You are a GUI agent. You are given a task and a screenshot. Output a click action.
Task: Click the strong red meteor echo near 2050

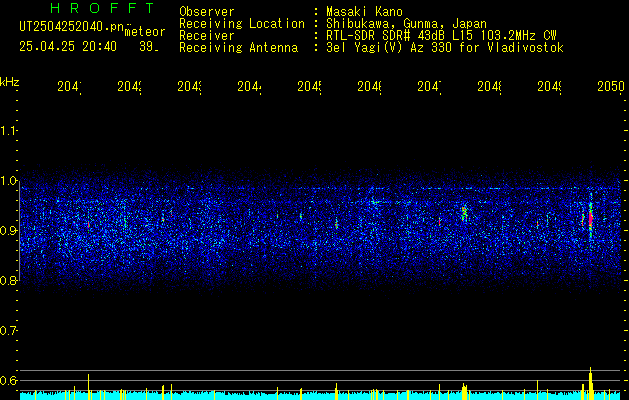pos(590,219)
